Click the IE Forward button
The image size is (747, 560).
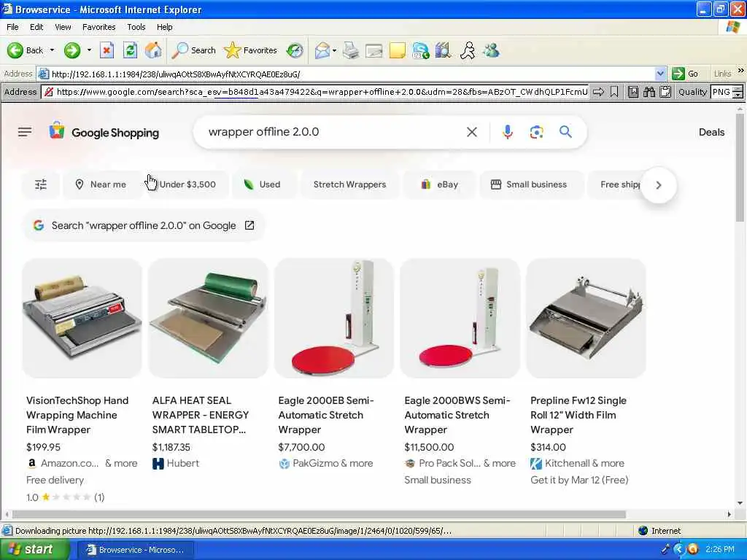click(72, 50)
